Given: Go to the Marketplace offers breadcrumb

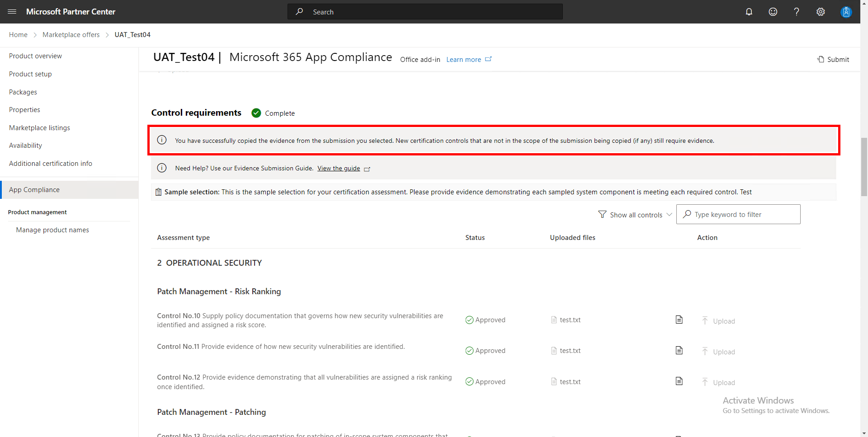Looking at the screenshot, I should [x=71, y=35].
